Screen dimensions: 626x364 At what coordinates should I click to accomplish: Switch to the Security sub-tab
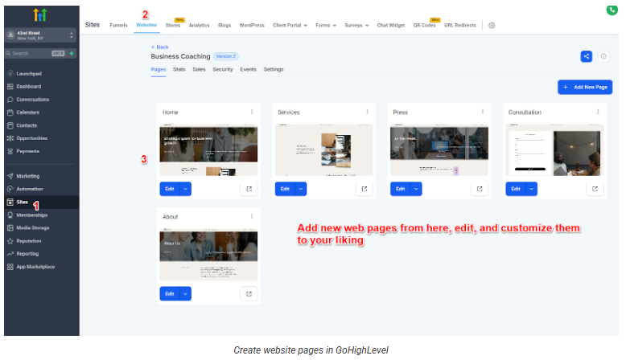point(223,69)
